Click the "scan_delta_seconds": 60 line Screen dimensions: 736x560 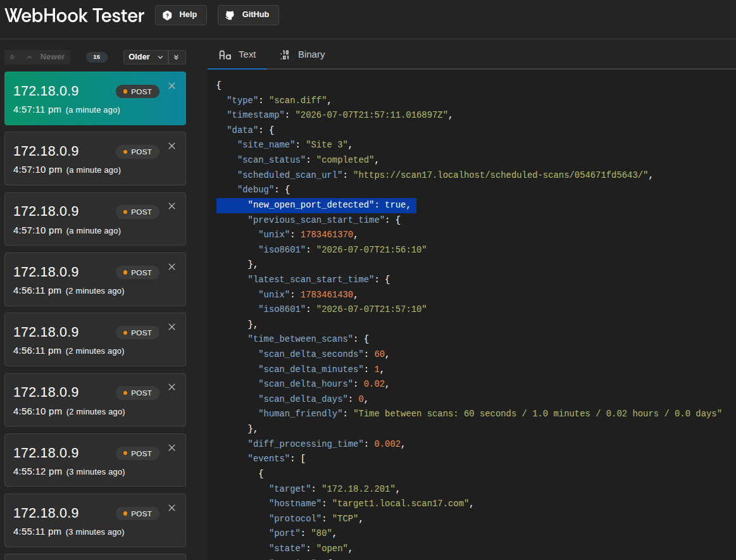click(324, 354)
